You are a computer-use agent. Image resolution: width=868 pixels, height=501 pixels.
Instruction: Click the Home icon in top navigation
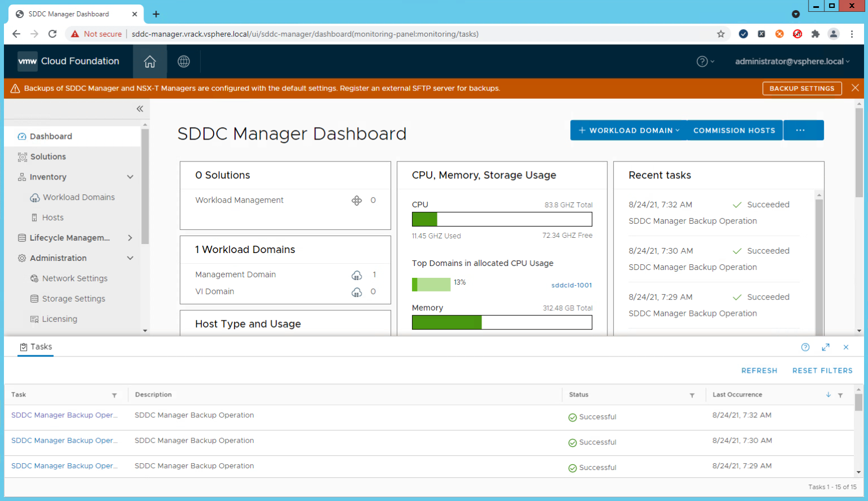click(149, 61)
